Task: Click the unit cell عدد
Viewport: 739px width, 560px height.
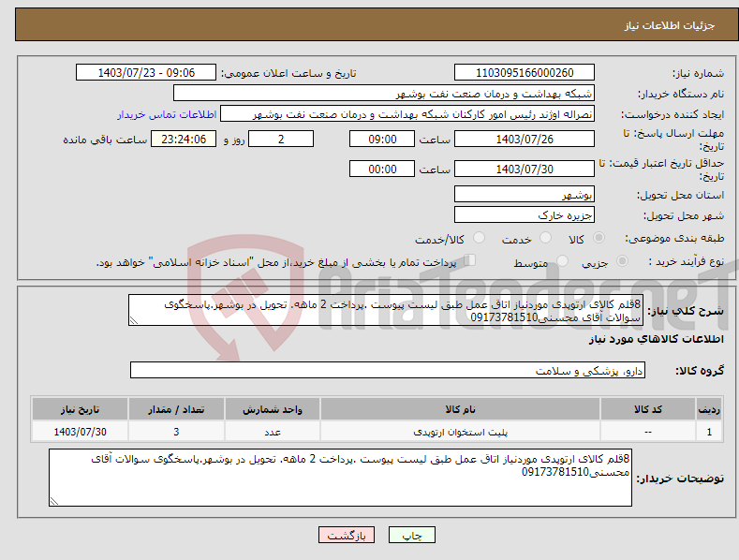Action: pos(273,432)
